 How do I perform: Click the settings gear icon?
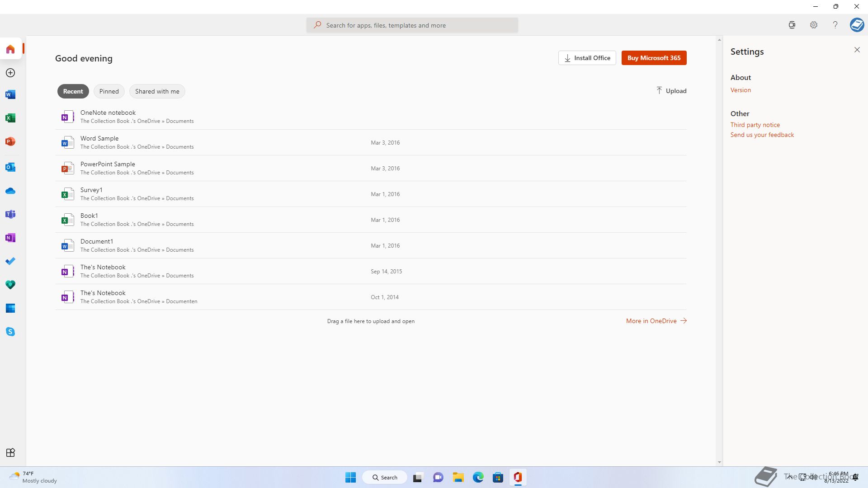point(813,25)
